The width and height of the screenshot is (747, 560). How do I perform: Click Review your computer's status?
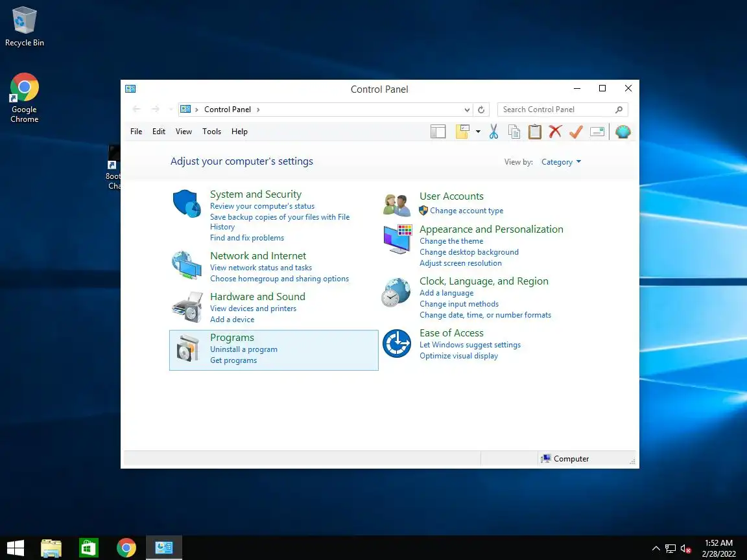263,206
